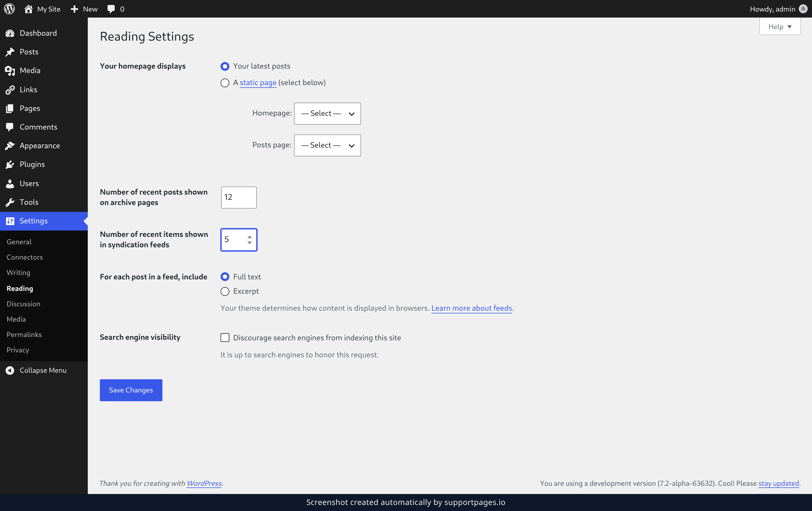
Task: Click the Appearance paintbrush icon
Action: coord(10,146)
